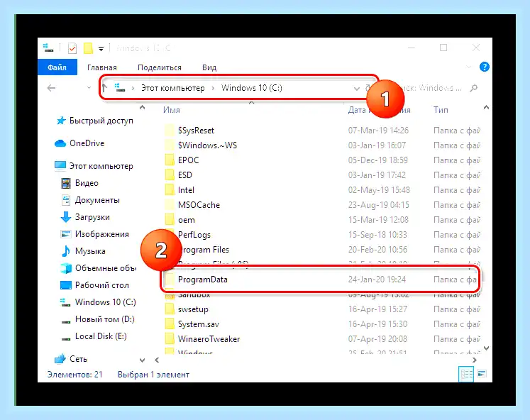This screenshot has width=530, height=420.
Task: Expand the address bar history dropdown
Action: pos(356,89)
